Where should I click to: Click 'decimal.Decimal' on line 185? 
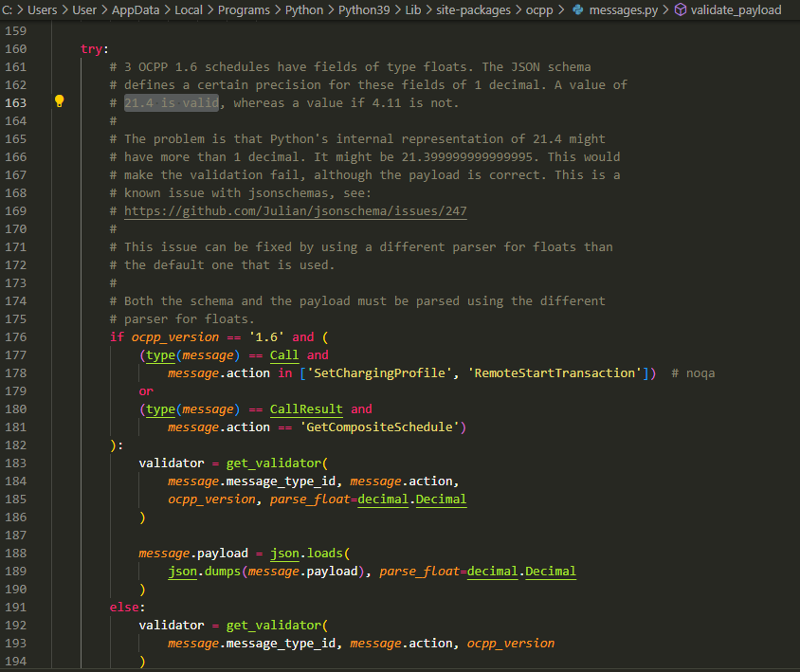pos(411,499)
